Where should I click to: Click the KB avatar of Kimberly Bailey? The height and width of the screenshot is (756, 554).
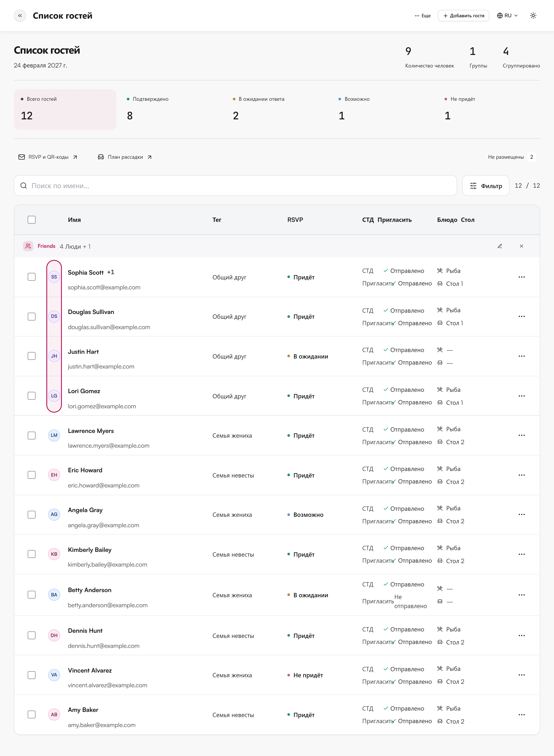(54, 554)
